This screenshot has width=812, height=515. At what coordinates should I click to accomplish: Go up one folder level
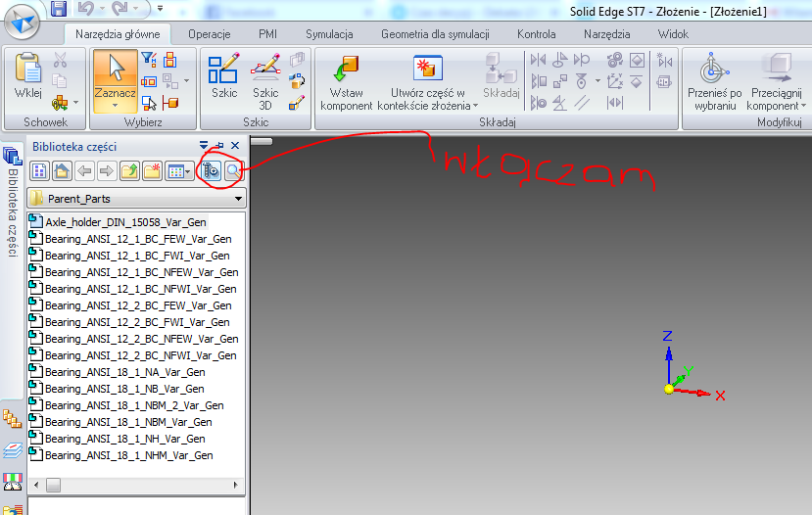click(x=129, y=171)
